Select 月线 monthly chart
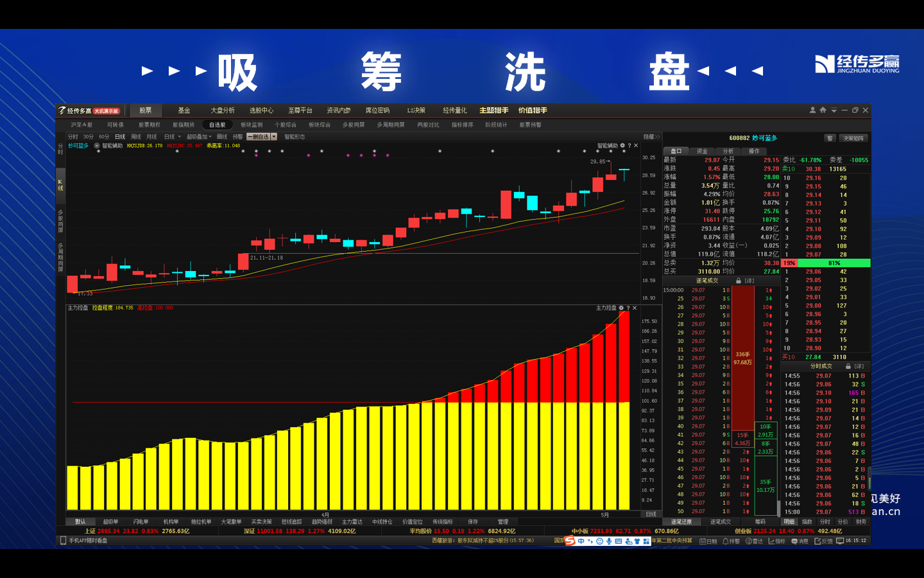The height and width of the screenshot is (578, 924). click(152, 137)
